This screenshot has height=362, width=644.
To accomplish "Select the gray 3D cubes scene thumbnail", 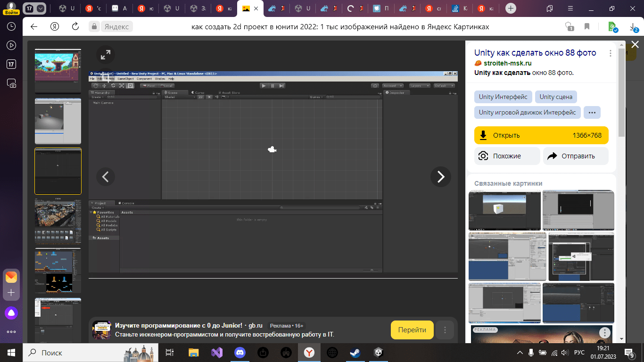I will pos(58,121).
